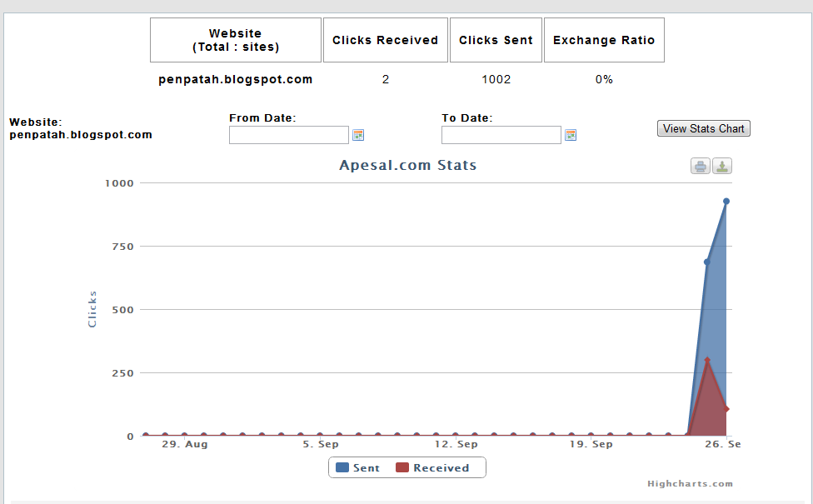
Task: Open the Highcharts.com credit link
Action: (690, 484)
